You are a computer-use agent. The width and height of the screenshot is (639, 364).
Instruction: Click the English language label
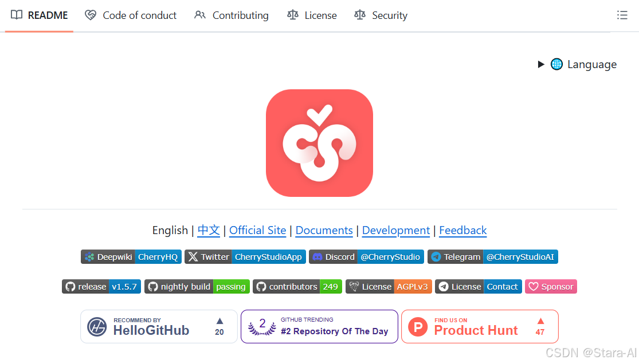[170, 231]
